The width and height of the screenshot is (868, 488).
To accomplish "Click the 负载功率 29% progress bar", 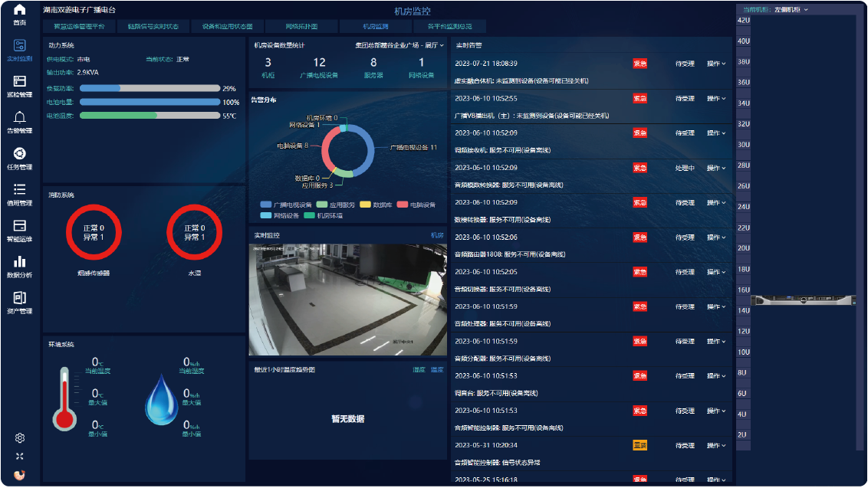I will coord(150,89).
